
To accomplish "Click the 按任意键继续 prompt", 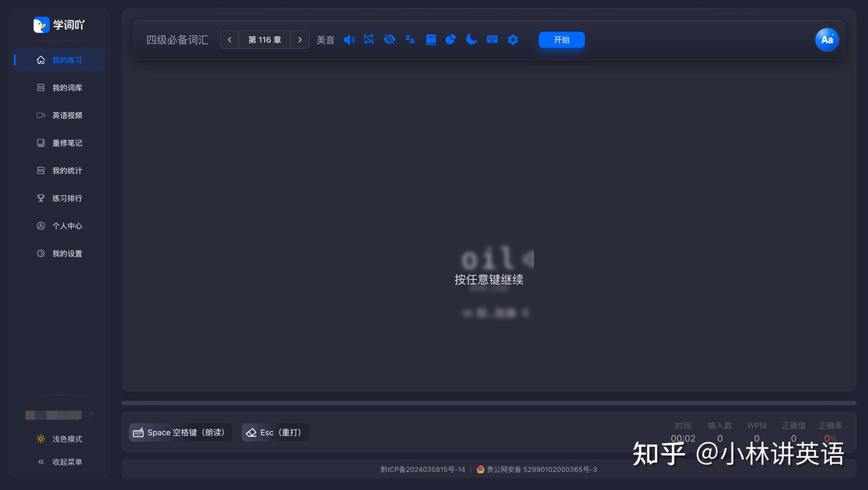I will [489, 280].
